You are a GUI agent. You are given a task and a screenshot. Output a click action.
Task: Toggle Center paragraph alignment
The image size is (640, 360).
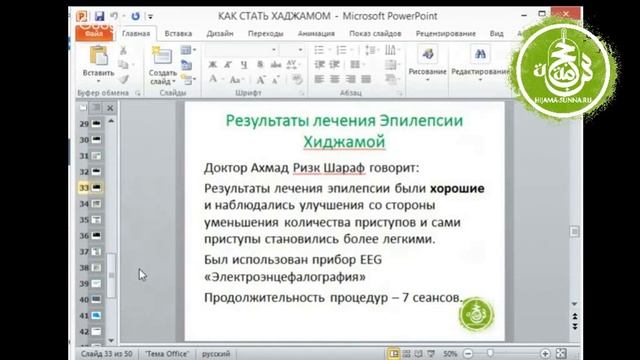pos(335,79)
